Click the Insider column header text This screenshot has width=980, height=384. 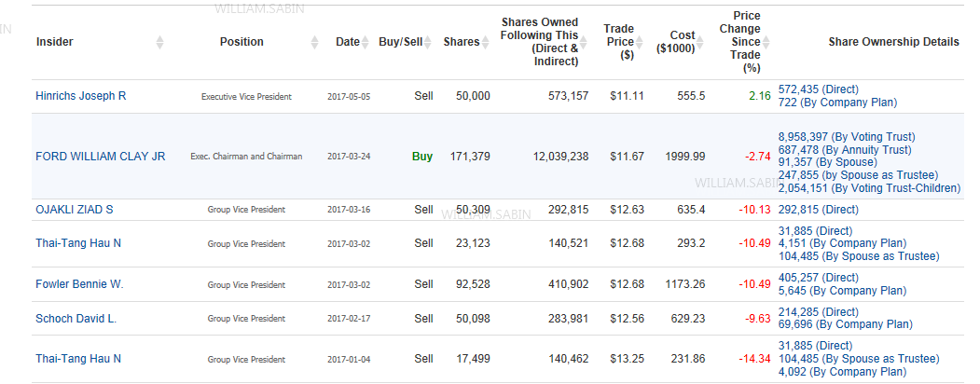coord(54,42)
